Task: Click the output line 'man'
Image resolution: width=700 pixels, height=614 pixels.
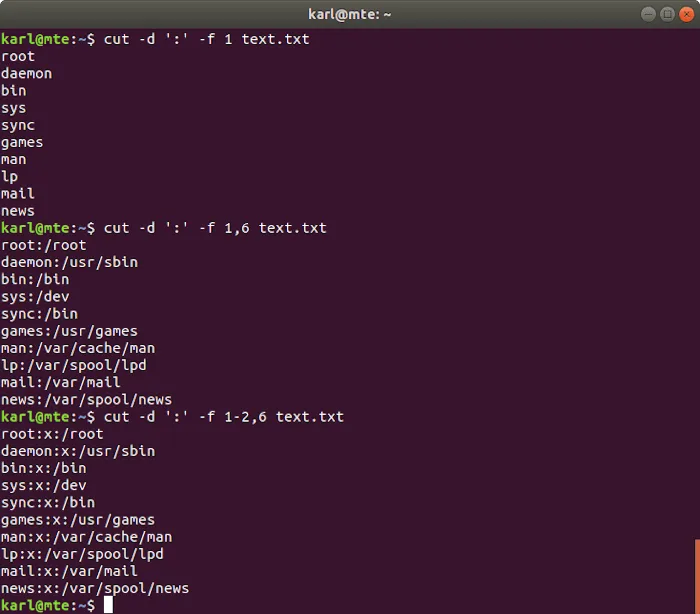Action: pos(13,159)
